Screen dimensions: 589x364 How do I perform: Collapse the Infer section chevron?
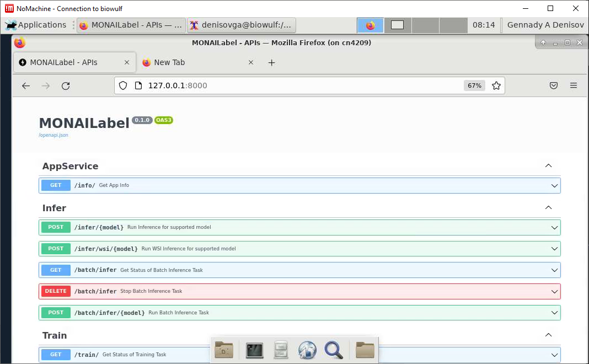(x=548, y=208)
